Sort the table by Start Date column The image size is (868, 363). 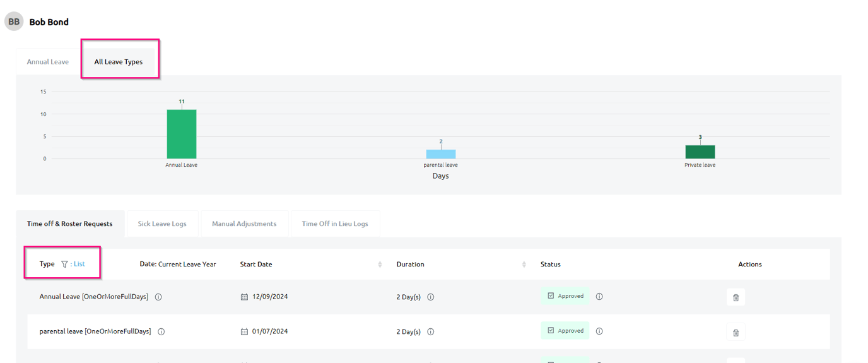[x=380, y=264]
